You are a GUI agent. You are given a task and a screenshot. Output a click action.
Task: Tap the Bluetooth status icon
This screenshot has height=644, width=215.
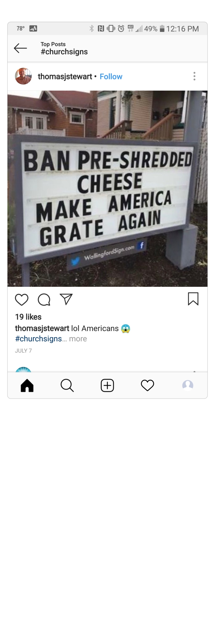click(92, 29)
